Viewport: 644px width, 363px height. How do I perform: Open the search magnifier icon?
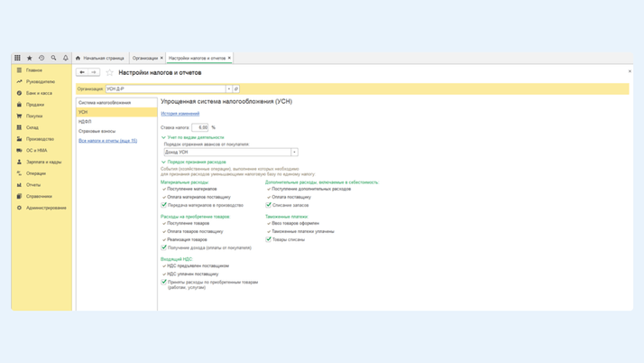coord(53,58)
